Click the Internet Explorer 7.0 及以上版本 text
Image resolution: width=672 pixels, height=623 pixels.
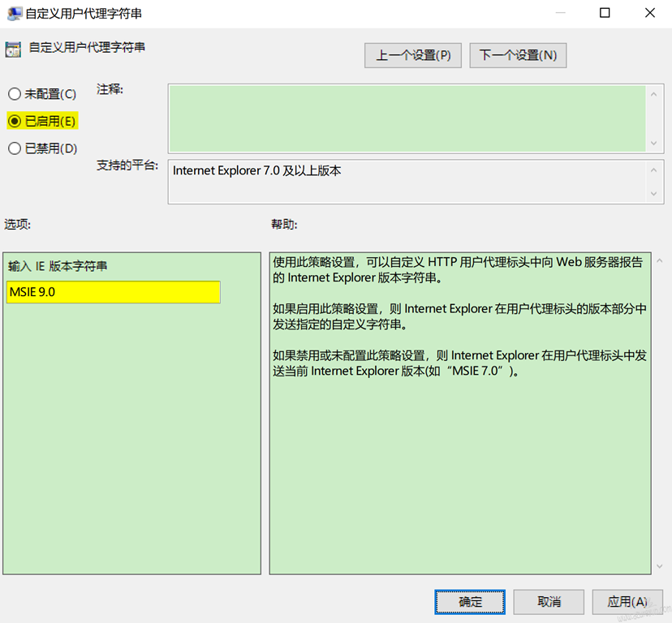pos(256,171)
